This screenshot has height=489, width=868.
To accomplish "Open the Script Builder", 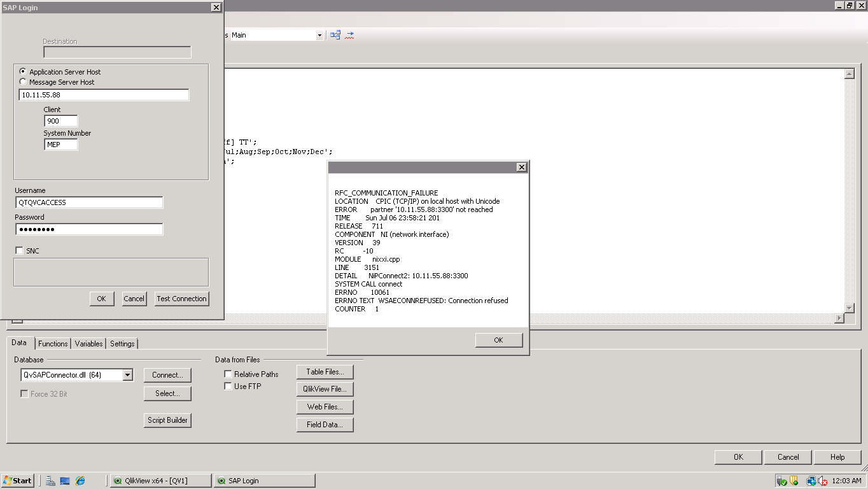I will pyautogui.click(x=167, y=420).
